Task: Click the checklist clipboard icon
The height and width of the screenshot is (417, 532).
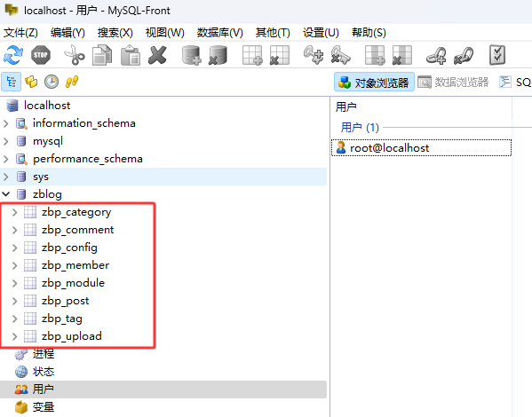Action: [497, 55]
